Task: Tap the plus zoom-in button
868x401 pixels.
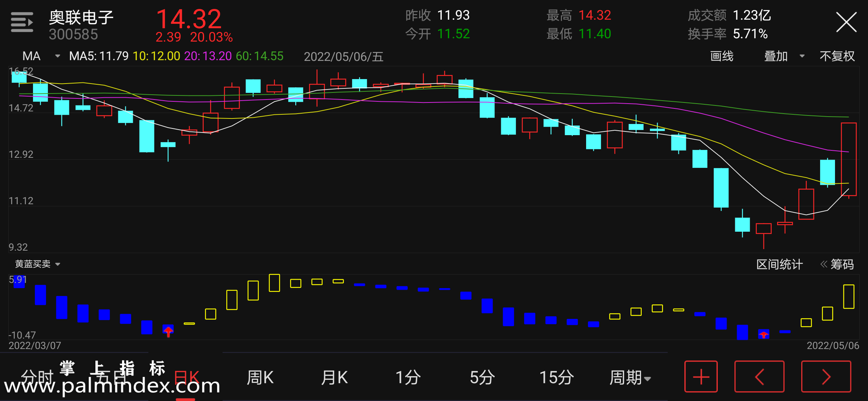Action: (701, 376)
